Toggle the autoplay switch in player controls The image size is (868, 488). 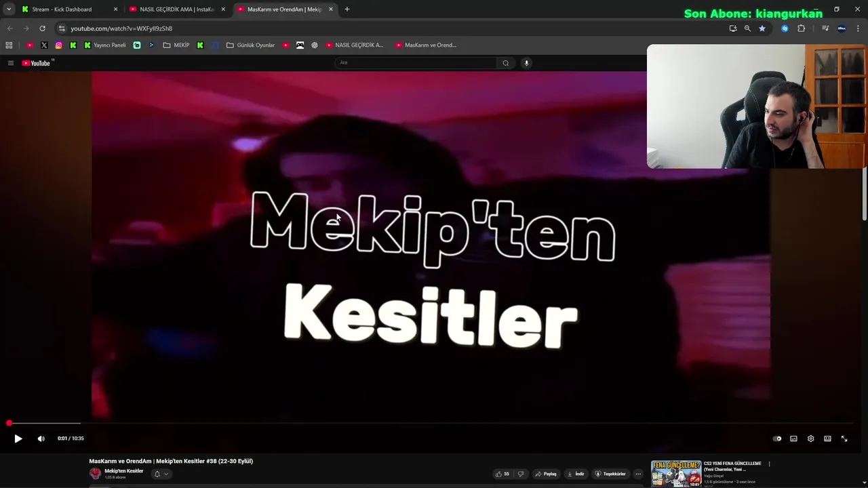(777, 439)
